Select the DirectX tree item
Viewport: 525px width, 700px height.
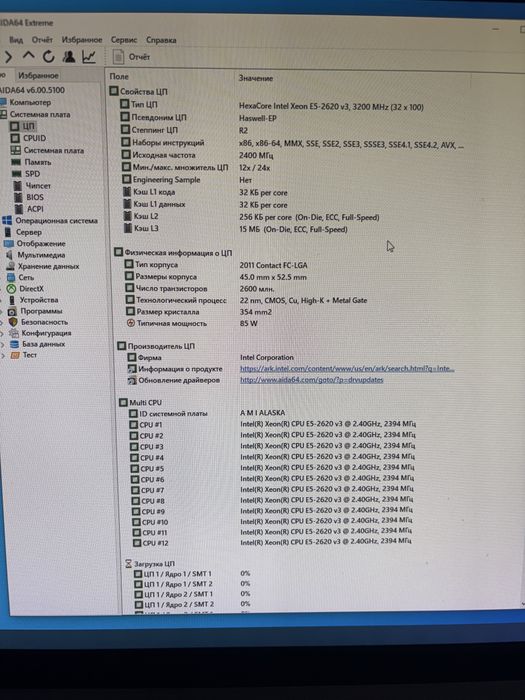click(x=26, y=289)
